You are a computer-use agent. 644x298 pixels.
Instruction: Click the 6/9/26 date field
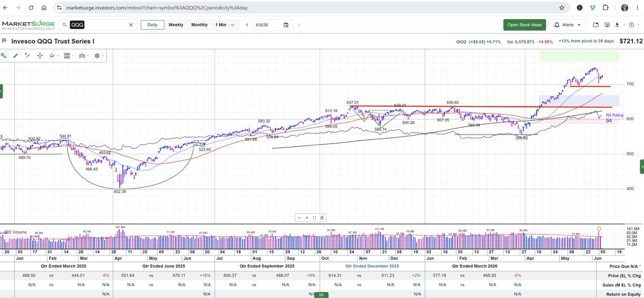[273, 25]
